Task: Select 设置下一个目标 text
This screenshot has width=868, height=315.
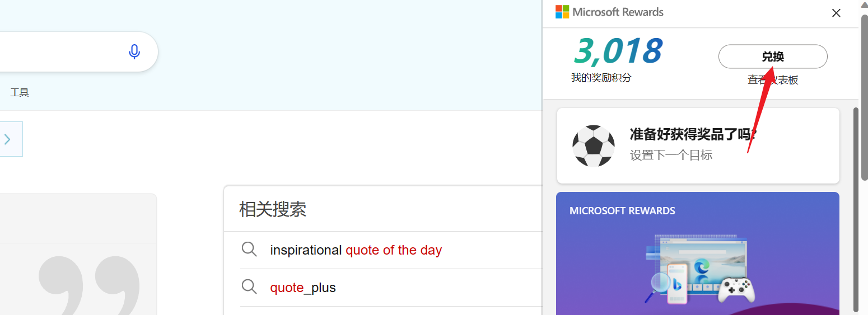Action: click(671, 155)
